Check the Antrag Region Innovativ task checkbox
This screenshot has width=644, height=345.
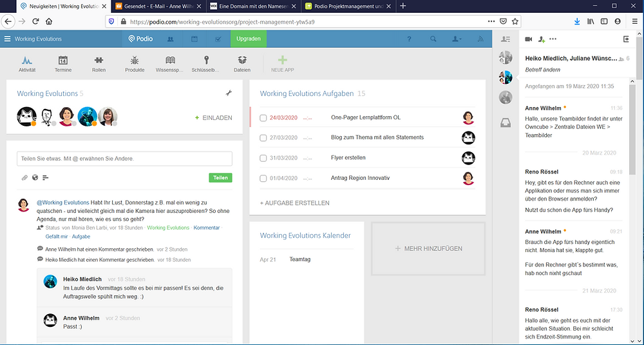point(263,179)
